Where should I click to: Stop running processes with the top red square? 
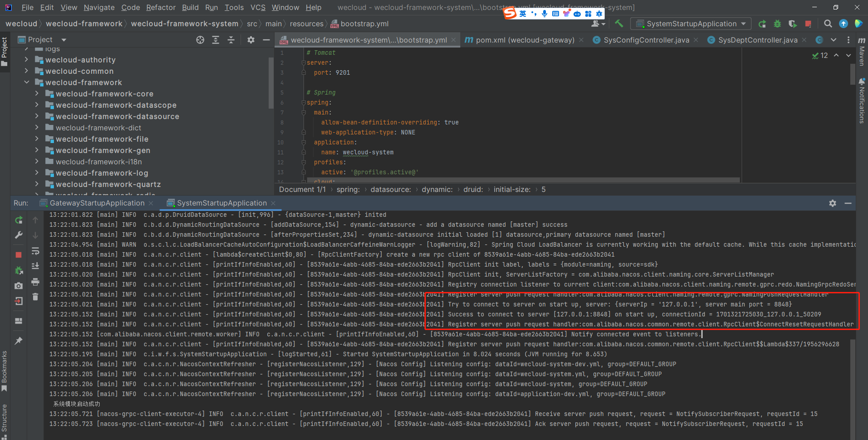(808, 24)
